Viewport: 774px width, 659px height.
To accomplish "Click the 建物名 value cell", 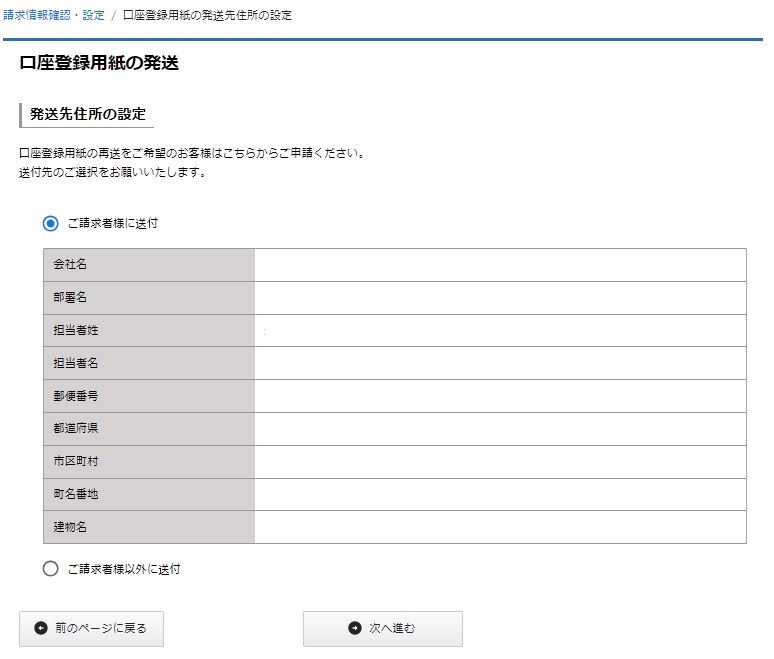I will pos(501,527).
